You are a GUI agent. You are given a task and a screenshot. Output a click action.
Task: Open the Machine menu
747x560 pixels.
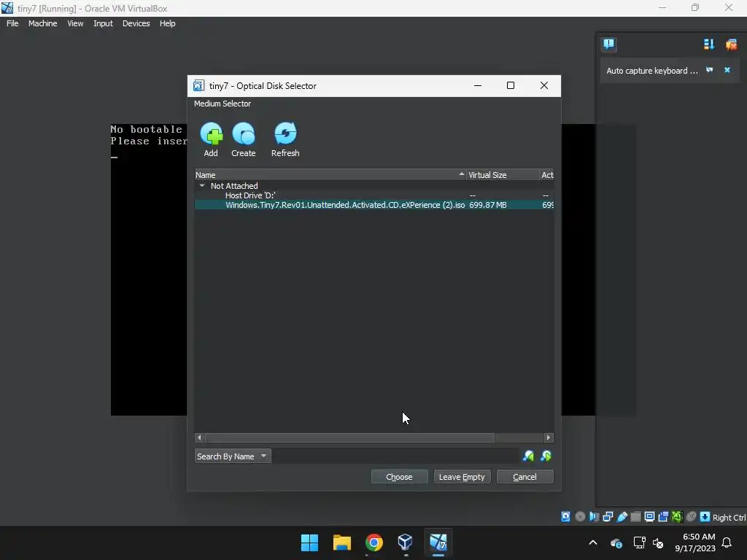43,23
